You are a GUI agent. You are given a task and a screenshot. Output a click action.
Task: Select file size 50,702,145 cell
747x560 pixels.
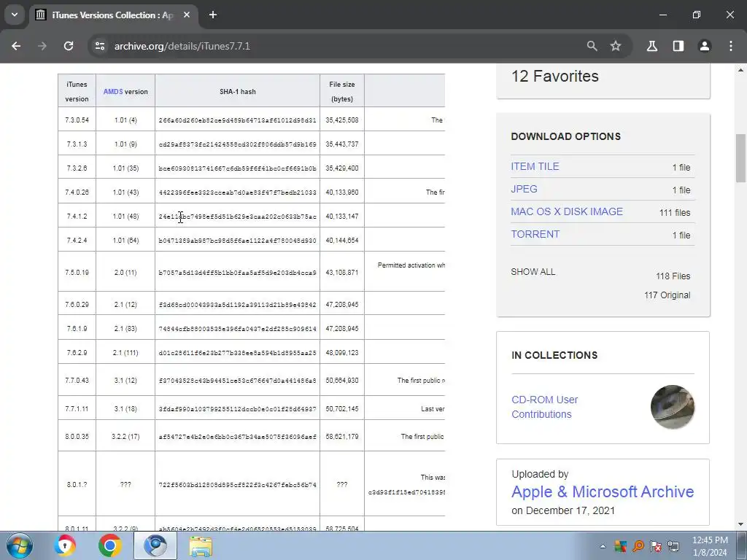342,409
